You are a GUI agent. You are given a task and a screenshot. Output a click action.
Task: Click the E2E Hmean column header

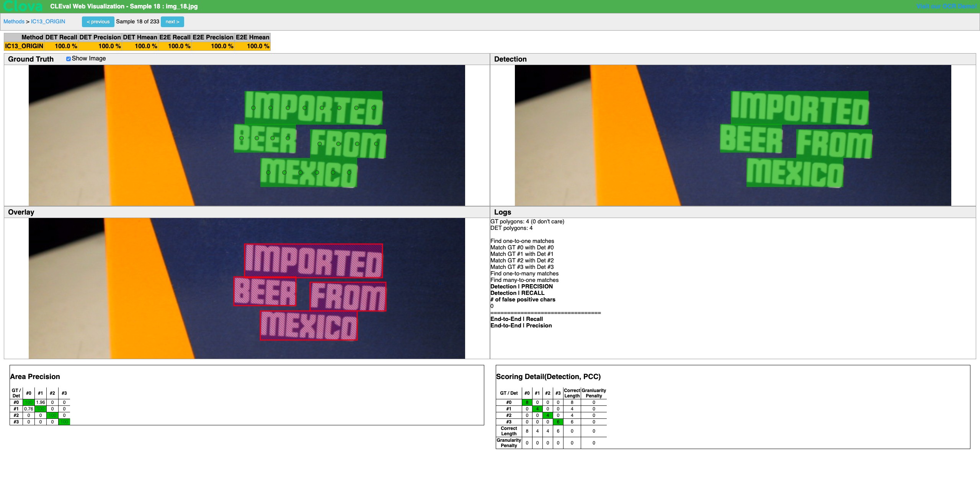(252, 37)
